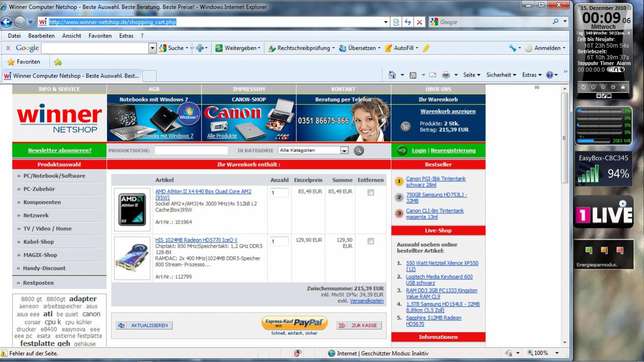The width and height of the screenshot is (644, 362).
Task: Click the blue plus icon in Google toolbar
Action: point(200,48)
